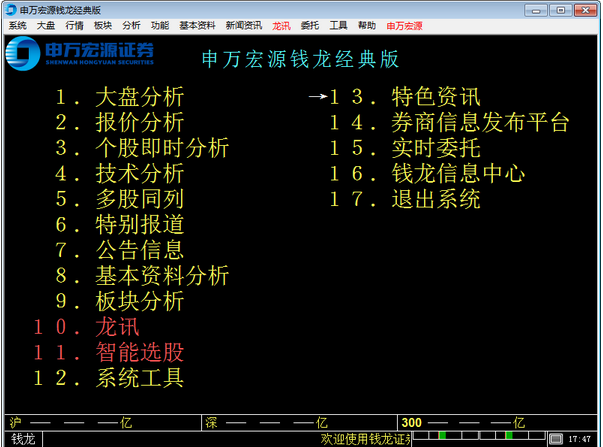Open the 行情 menu
Image resolution: width=603 pixels, height=447 pixels.
74,26
